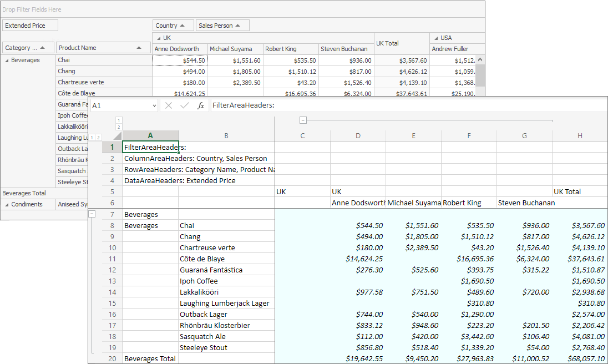Image resolution: width=608 pixels, height=364 pixels.
Task: Collapse the row group at row 7
Action: point(92,214)
